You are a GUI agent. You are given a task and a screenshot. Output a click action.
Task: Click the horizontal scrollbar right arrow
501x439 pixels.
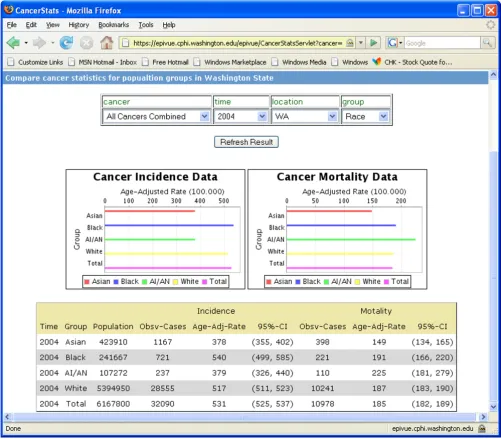tap(483, 417)
